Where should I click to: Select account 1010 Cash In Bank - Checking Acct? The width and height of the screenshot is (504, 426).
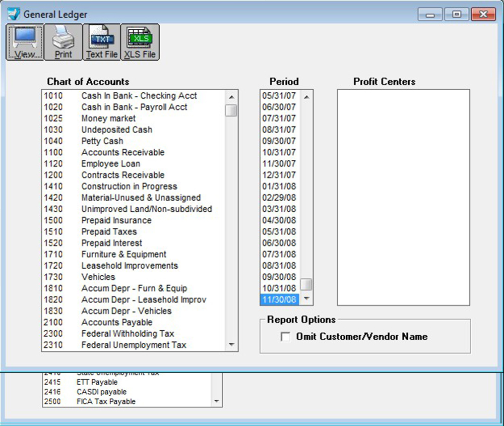pyautogui.click(x=134, y=96)
